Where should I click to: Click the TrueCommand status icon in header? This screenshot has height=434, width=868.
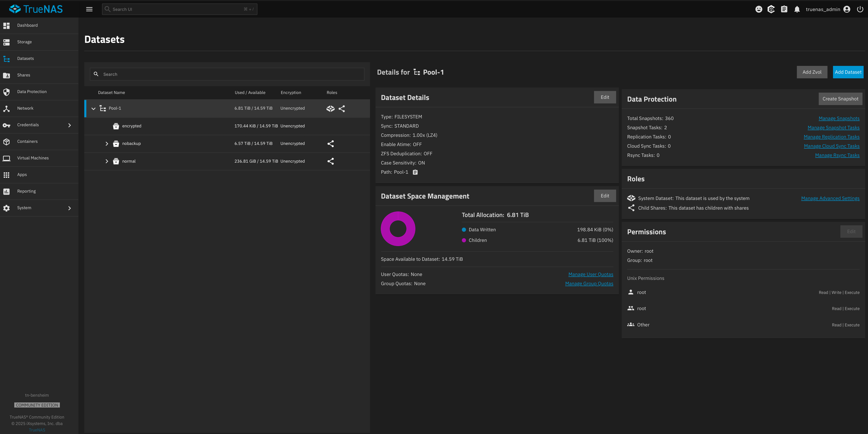pyautogui.click(x=771, y=9)
